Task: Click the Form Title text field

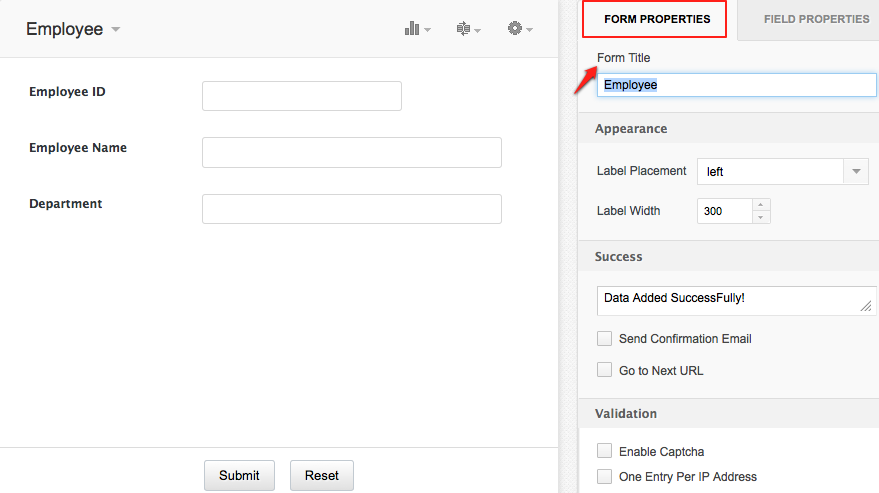Action: [x=736, y=85]
